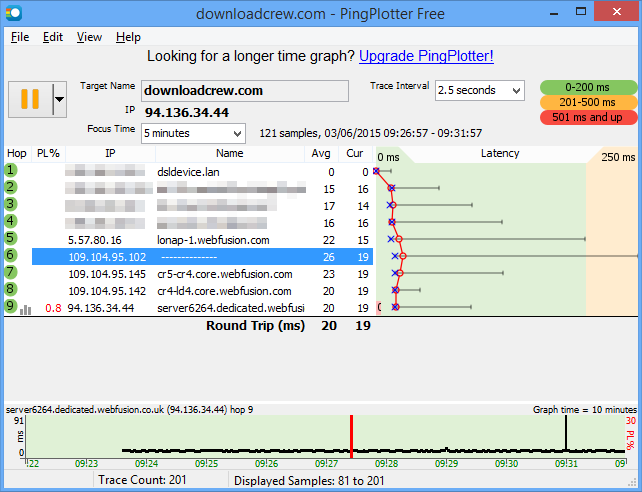Click the Latency graph header
642x492 pixels.
coord(500,153)
